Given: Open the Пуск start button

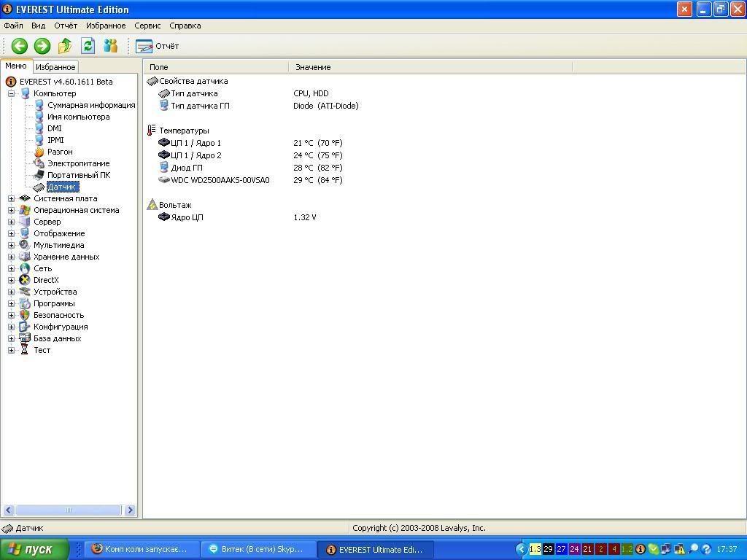Looking at the screenshot, I should tap(34, 550).
